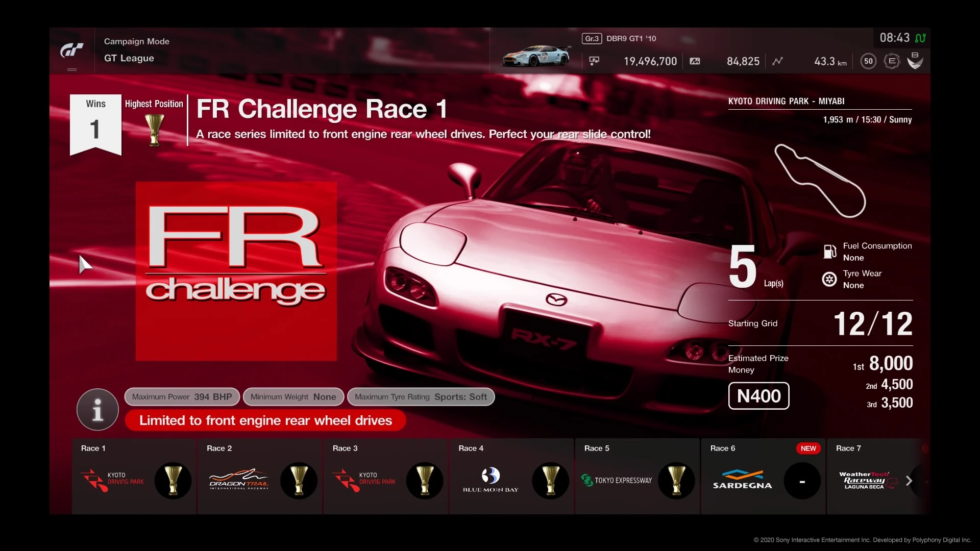Click the mileage points icon

tap(695, 61)
